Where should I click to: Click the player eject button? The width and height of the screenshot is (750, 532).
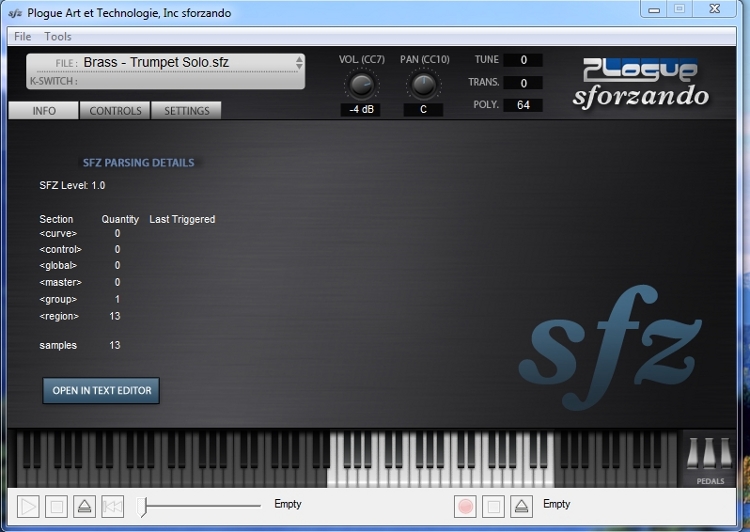pyautogui.click(x=84, y=506)
